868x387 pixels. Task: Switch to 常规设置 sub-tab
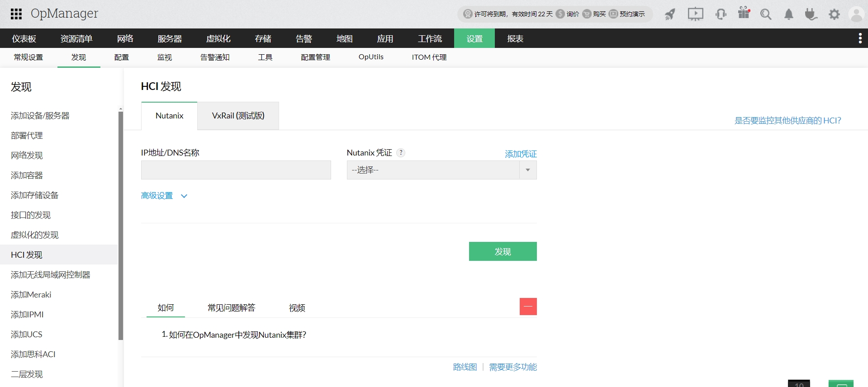point(28,57)
